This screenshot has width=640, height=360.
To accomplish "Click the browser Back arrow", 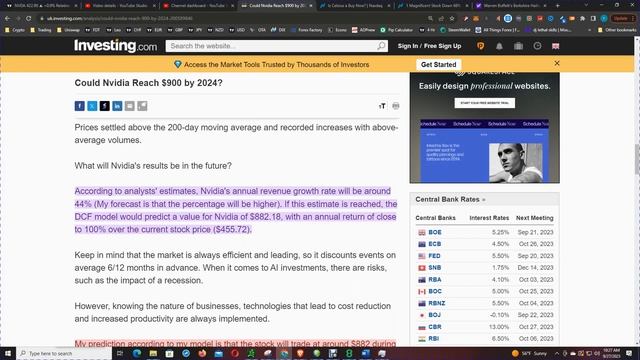I will click(x=7, y=18).
